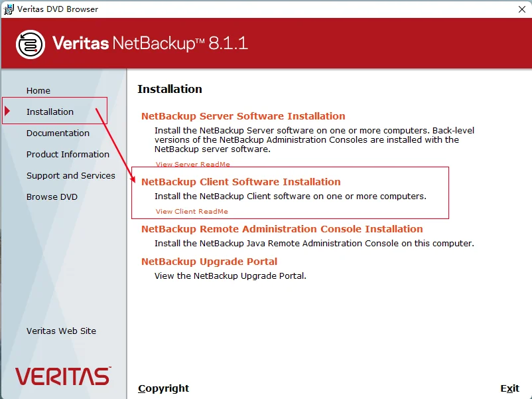Launch NetBackup Client Software Installation
This screenshot has height=399, width=532.
pyautogui.click(x=241, y=182)
